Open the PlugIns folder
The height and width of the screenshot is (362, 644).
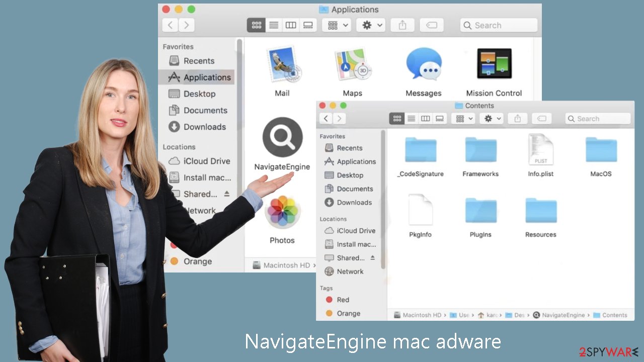coord(480,210)
